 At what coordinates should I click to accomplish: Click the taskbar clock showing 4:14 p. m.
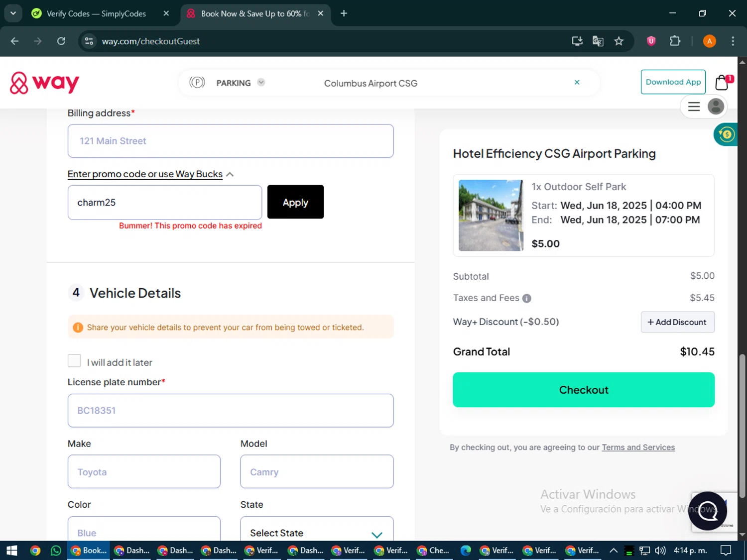click(690, 550)
